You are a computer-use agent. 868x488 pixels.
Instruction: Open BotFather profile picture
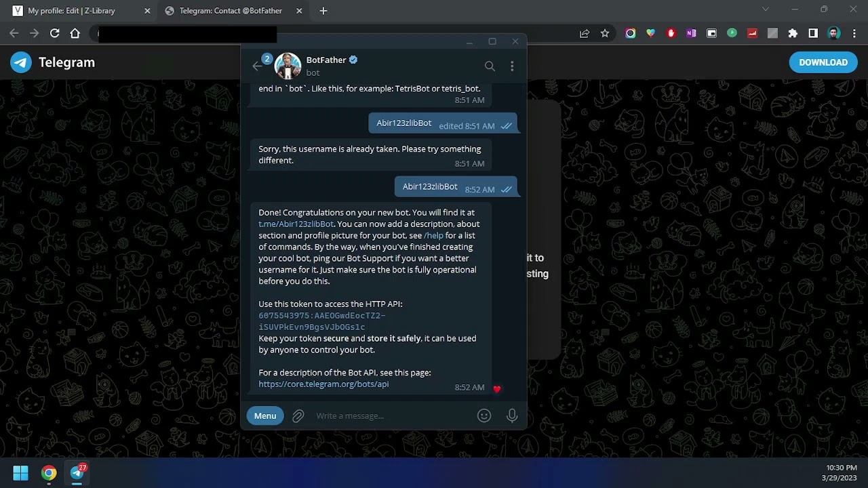tap(288, 66)
